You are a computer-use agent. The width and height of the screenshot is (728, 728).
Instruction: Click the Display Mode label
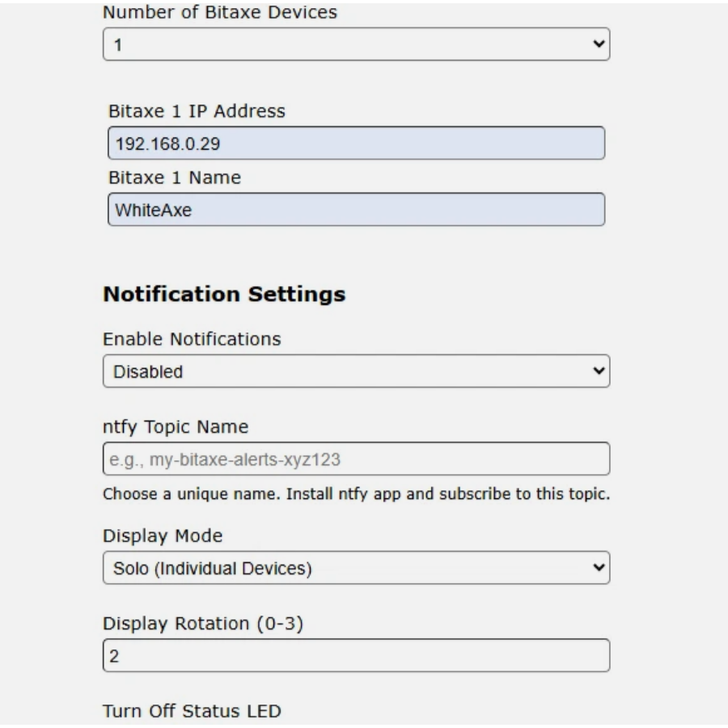click(x=163, y=535)
